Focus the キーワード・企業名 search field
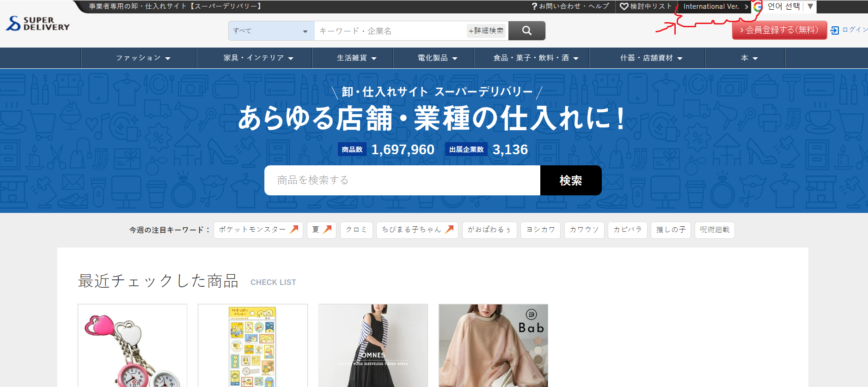The height and width of the screenshot is (387, 868). pyautogui.click(x=391, y=30)
